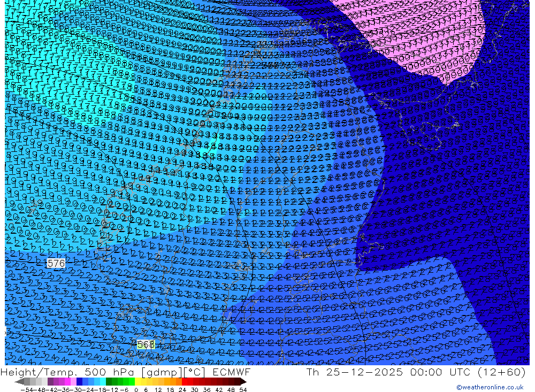Click the "-24" scale value
The width and height of the screenshot is (535, 392).
point(88,390)
